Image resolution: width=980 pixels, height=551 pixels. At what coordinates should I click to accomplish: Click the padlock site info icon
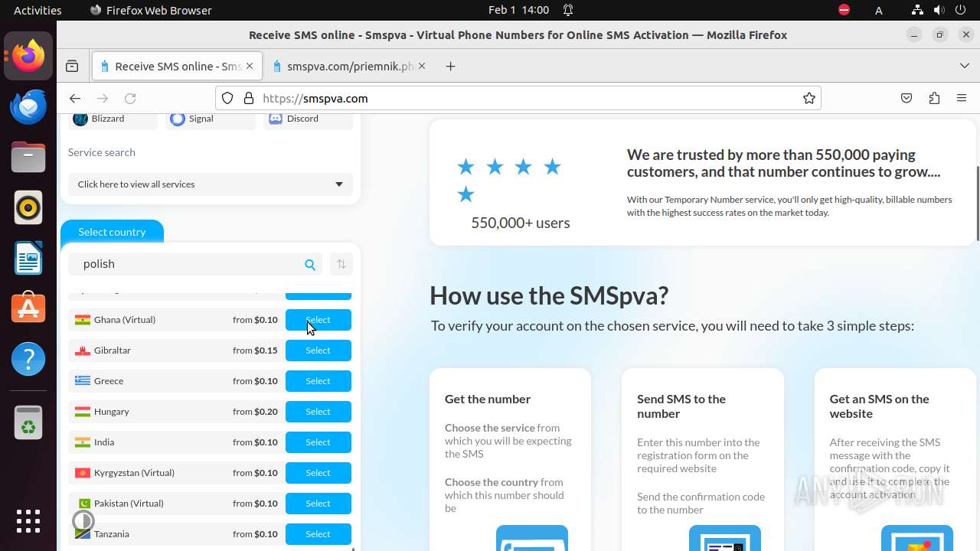(249, 98)
